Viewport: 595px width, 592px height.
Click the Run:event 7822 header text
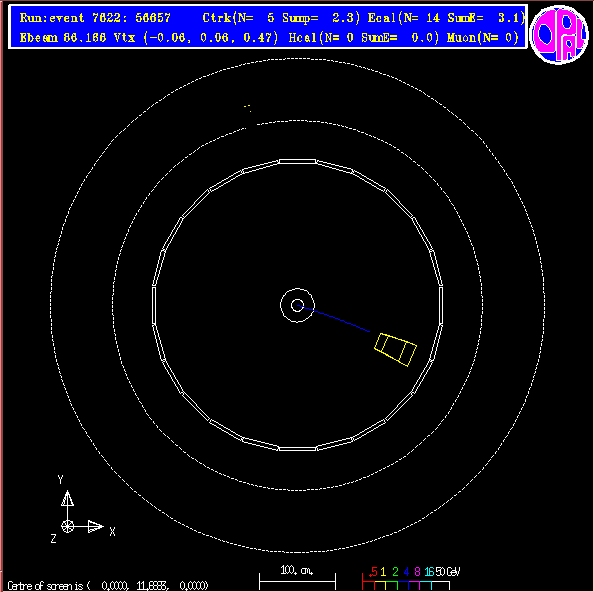[95, 17]
